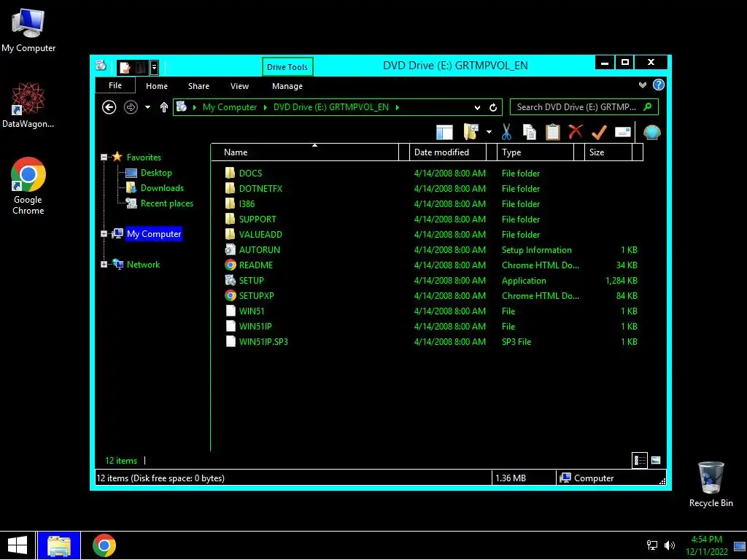This screenshot has width=747, height=560.
Task: Click DVD Drive (E:) breadcrumb segment
Action: click(331, 107)
